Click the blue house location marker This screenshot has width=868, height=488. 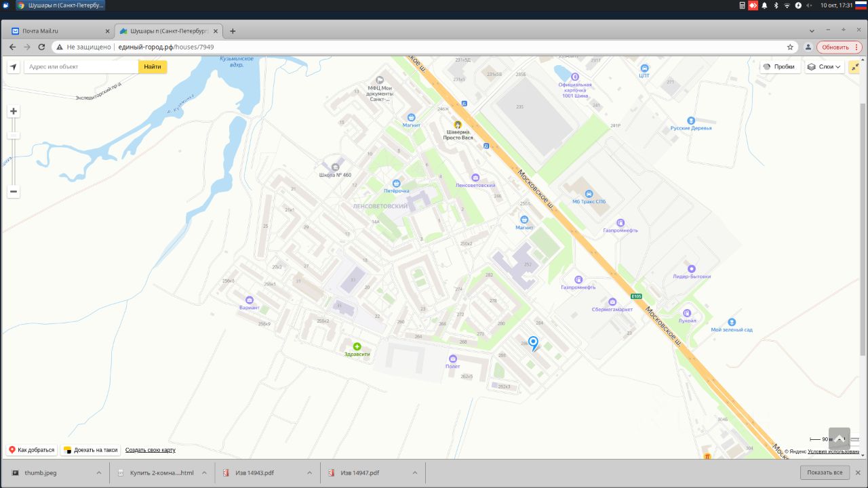533,344
